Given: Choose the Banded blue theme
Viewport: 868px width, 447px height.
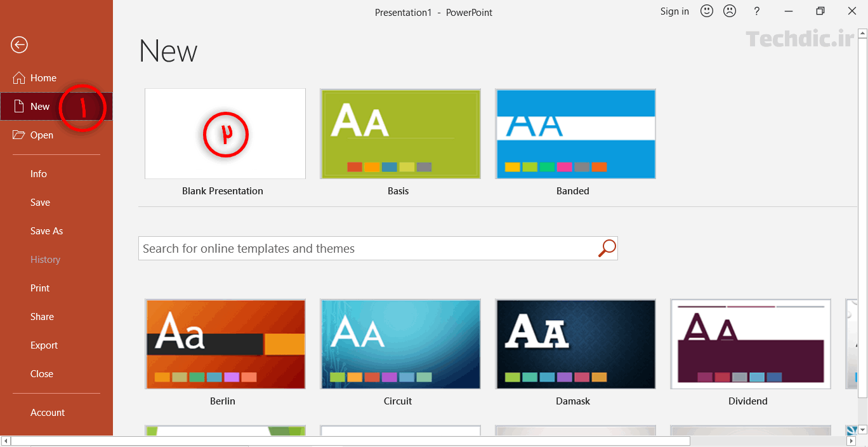Looking at the screenshot, I should tap(575, 133).
